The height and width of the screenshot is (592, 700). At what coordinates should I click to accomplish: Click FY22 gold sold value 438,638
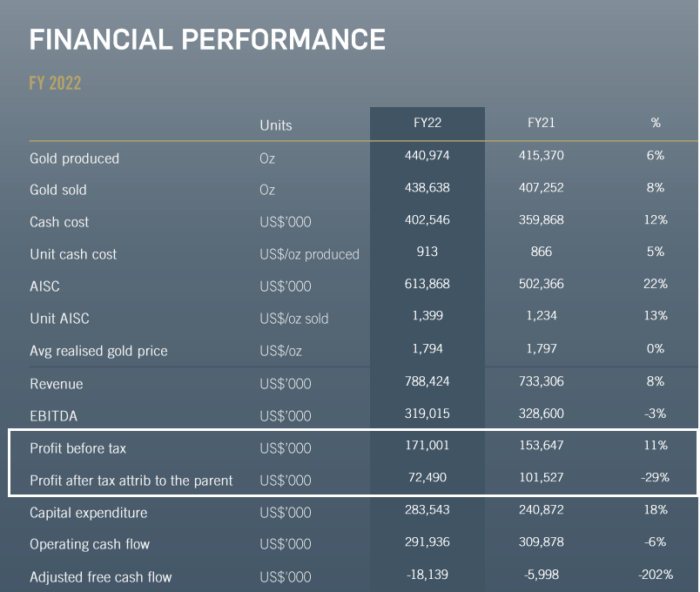[427, 187]
